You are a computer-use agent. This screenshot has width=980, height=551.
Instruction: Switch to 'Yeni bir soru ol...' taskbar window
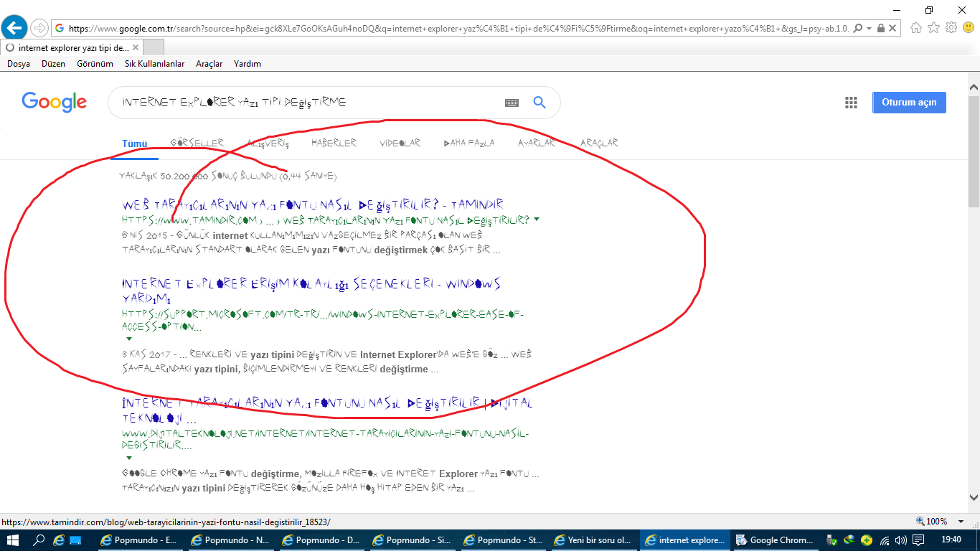point(593,540)
